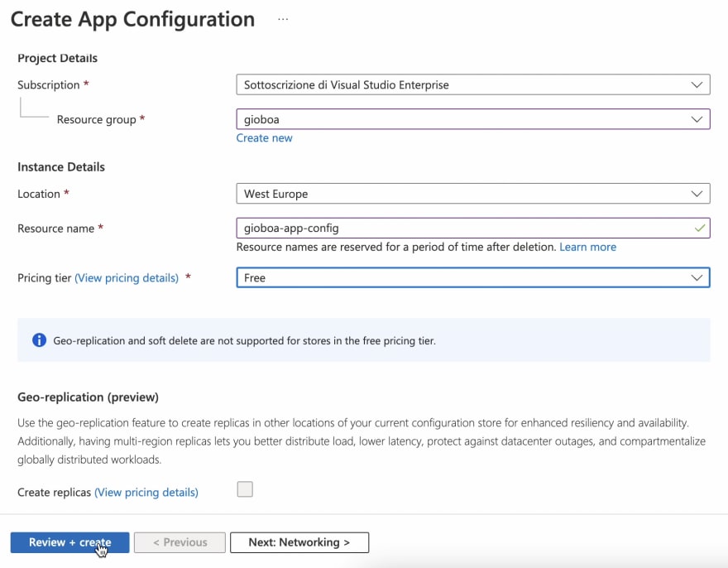
Task: Click the Pricing tier dropdown chevron
Action: [x=697, y=278]
